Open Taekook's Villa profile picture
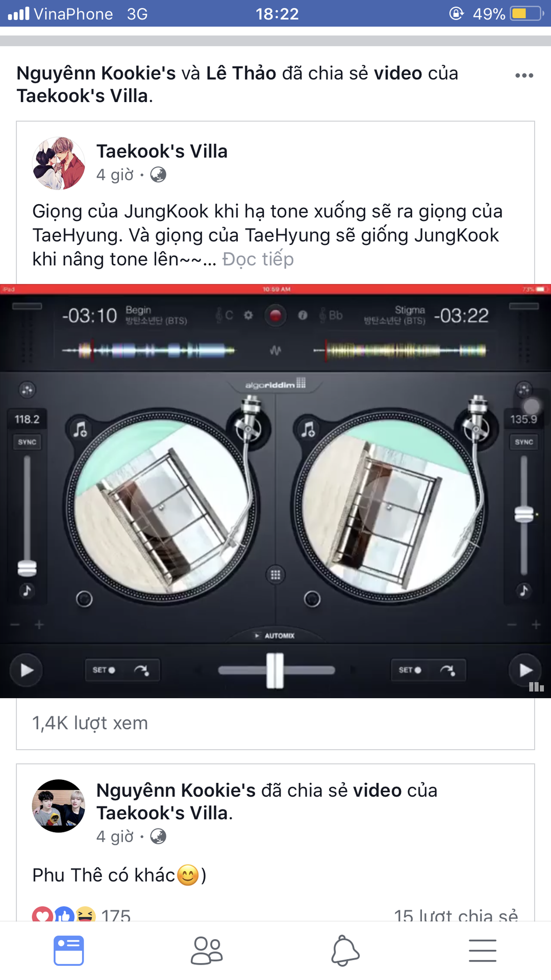This screenshot has height=980, width=551. (59, 163)
